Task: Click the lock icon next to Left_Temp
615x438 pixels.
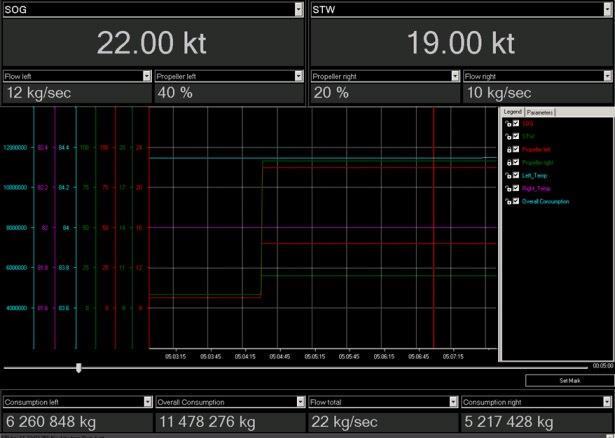Action: 509,175
